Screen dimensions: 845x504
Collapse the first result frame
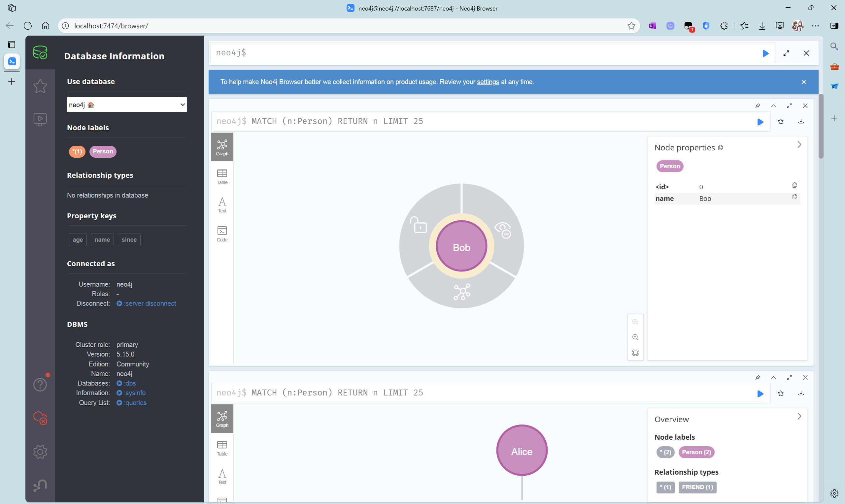tap(773, 106)
